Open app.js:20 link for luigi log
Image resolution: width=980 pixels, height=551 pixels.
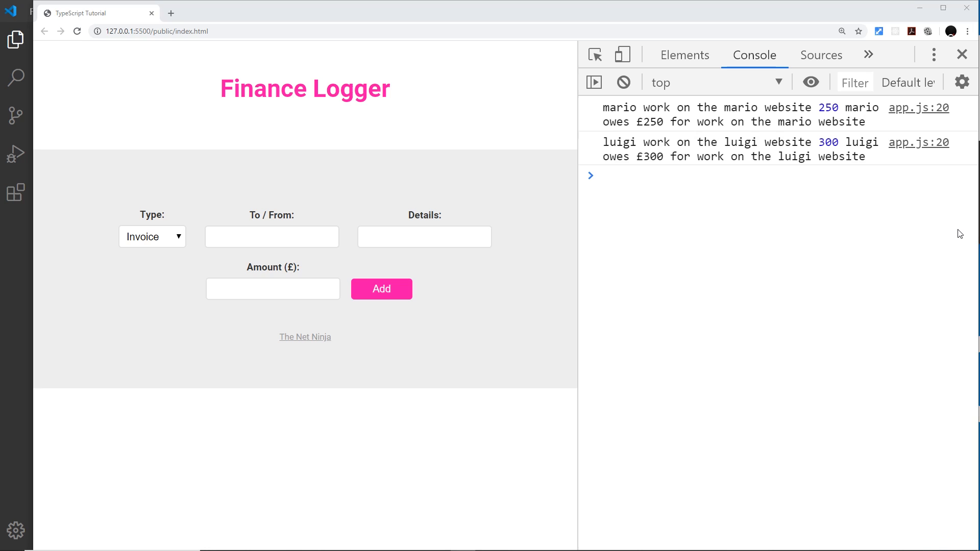919,142
